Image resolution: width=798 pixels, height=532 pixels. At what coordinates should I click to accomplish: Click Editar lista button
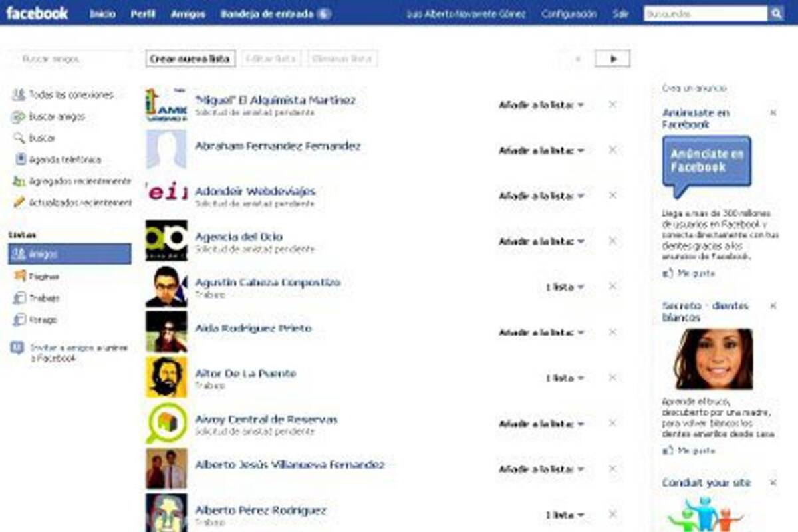(x=271, y=59)
